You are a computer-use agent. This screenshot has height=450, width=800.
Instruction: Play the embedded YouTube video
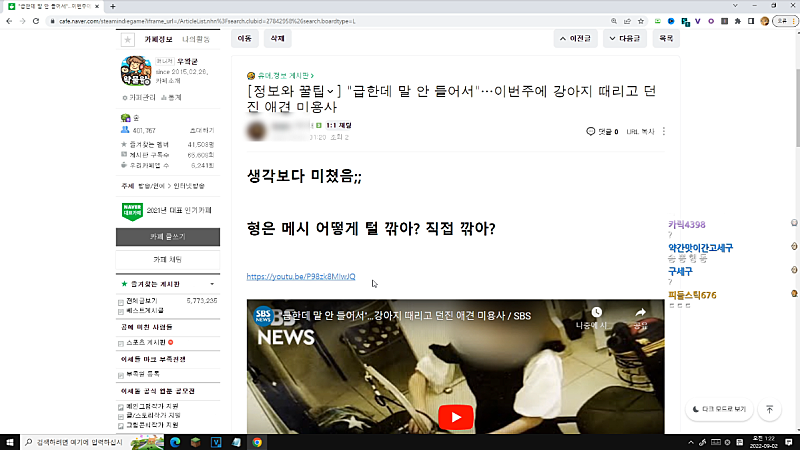pyautogui.click(x=456, y=417)
